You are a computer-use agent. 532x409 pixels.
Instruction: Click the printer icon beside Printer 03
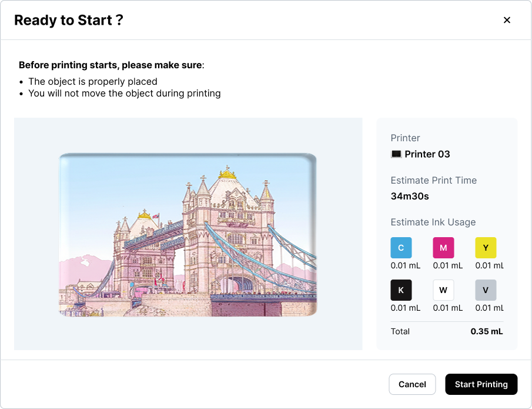pyautogui.click(x=396, y=154)
